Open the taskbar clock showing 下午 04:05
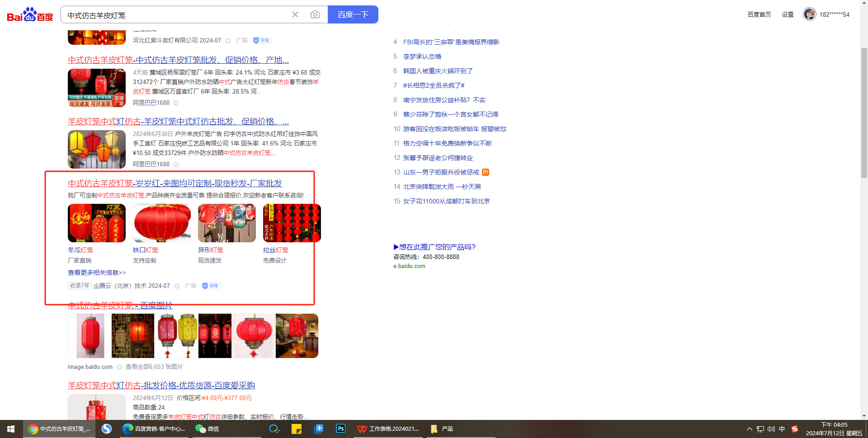Screen dimensions: 868x438 [x=834, y=429]
